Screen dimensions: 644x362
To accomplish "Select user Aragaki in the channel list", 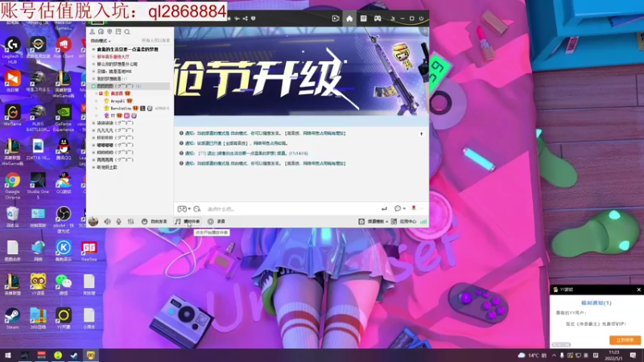I will (118, 101).
